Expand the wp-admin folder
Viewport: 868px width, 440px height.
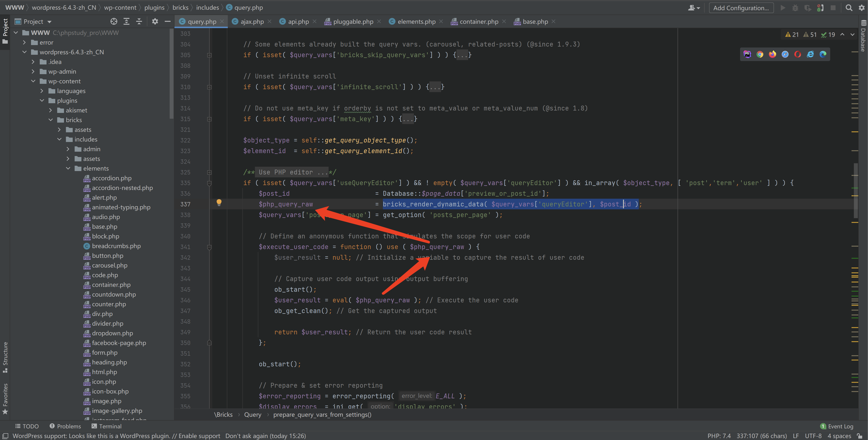(33, 71)
